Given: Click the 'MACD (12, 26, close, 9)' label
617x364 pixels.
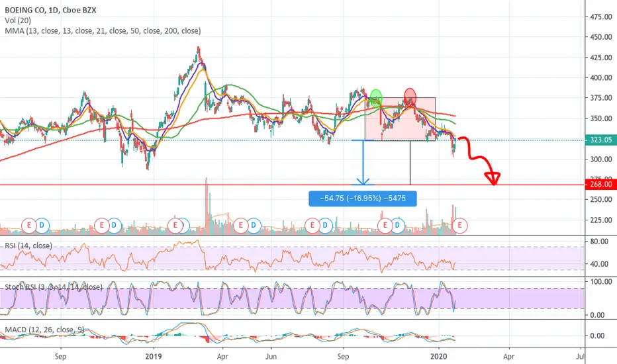Looking at the screenshot, I should 44,330.
